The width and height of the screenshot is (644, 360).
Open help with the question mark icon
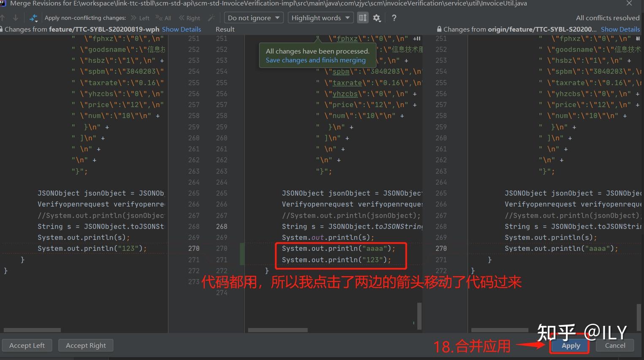394,18
